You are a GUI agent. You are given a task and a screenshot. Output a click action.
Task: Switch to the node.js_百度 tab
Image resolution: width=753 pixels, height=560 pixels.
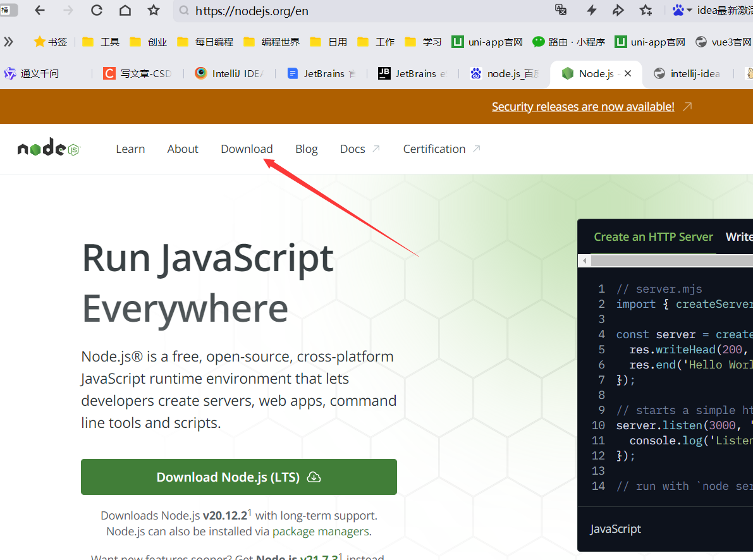coord(505,73)
